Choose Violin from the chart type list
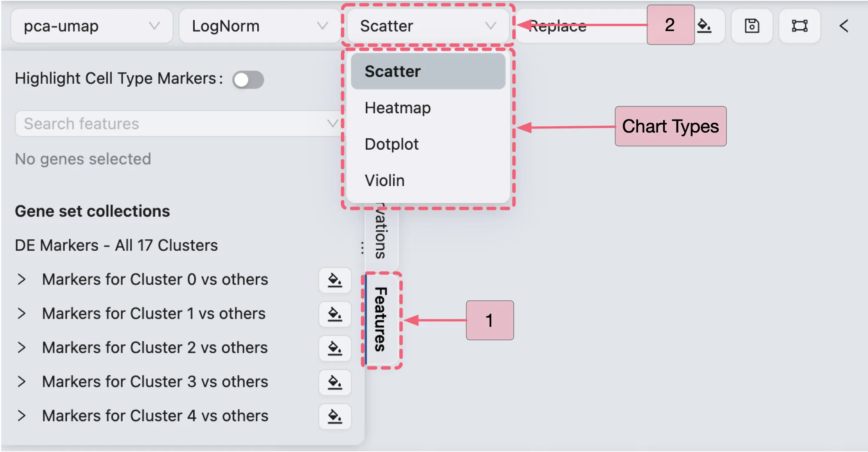Image resolution: width=868 pixels, height=452 pixels. (x=385, y=180)
